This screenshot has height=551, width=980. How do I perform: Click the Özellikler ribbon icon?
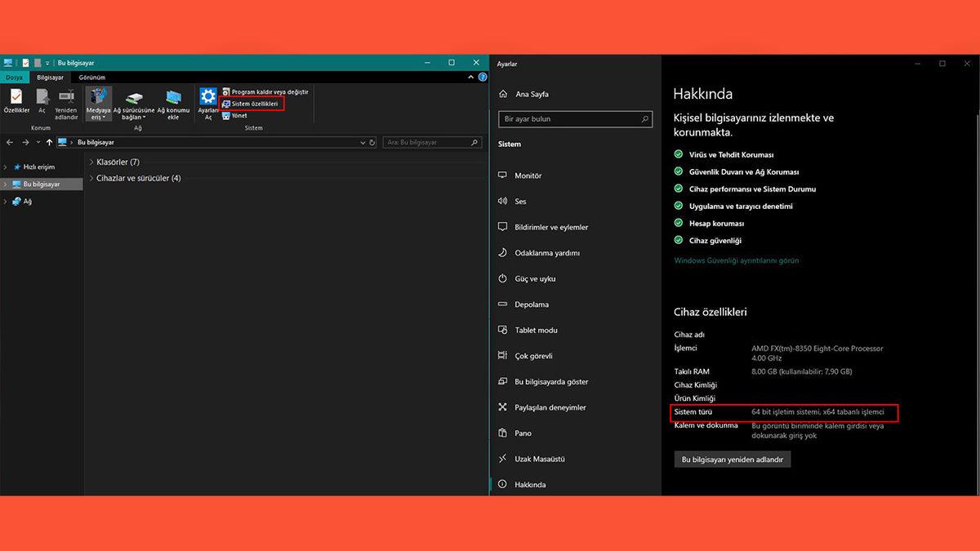[x=16, y=100]
